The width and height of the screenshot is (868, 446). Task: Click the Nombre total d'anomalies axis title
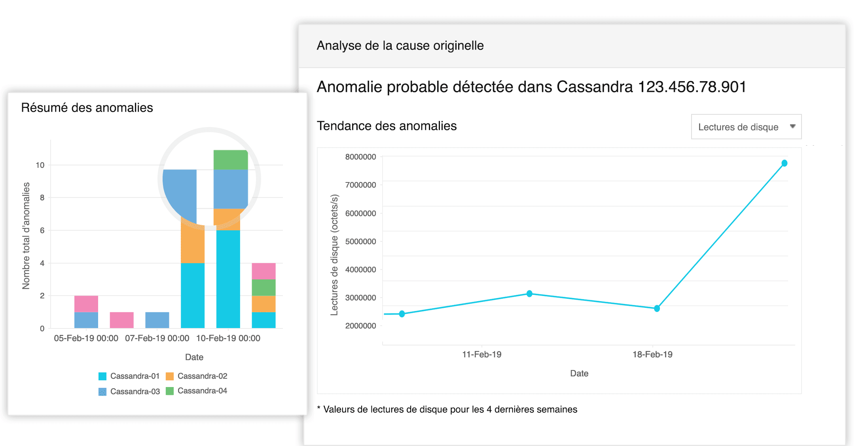click(26, 236)
